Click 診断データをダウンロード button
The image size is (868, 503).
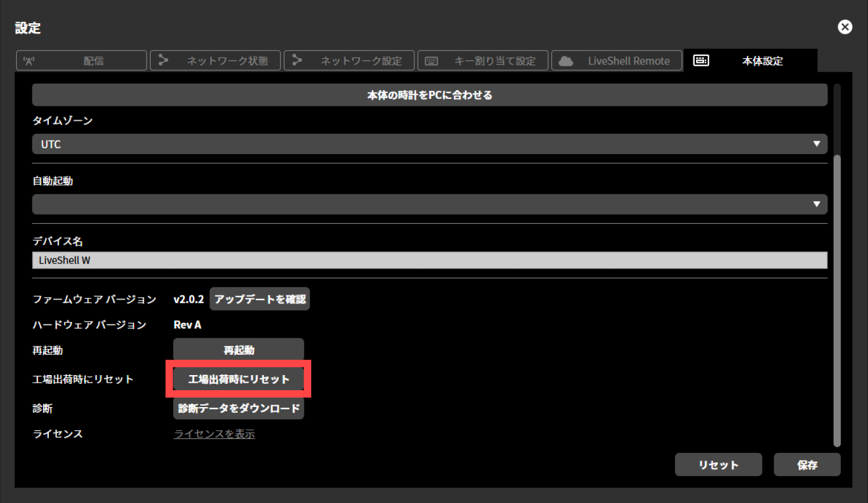point(239,408)
